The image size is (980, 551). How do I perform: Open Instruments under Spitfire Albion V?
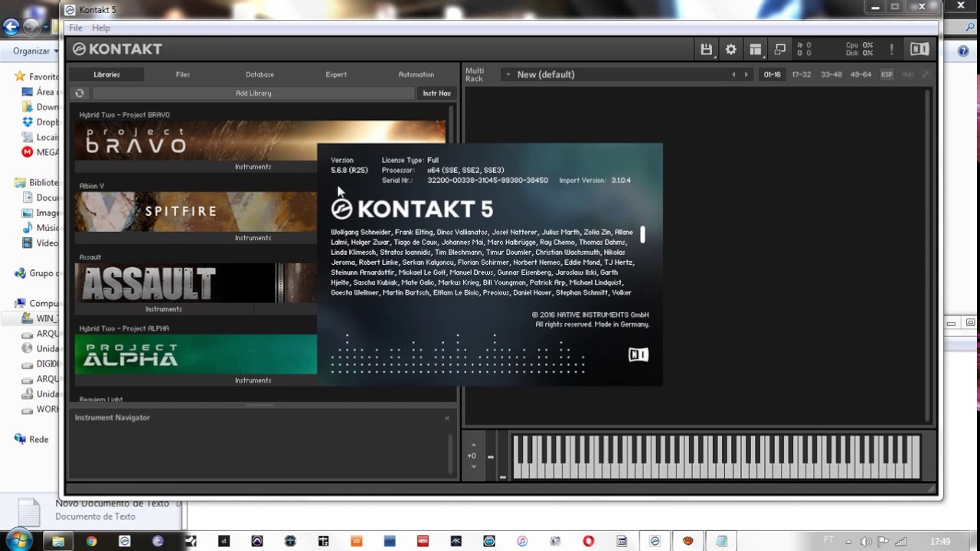[253, 237]
